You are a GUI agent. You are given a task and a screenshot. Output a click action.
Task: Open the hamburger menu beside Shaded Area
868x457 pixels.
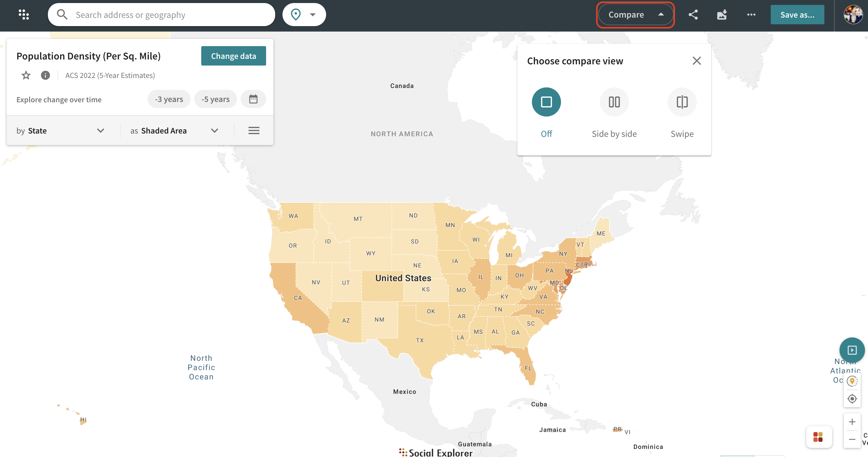click(254, 130)
